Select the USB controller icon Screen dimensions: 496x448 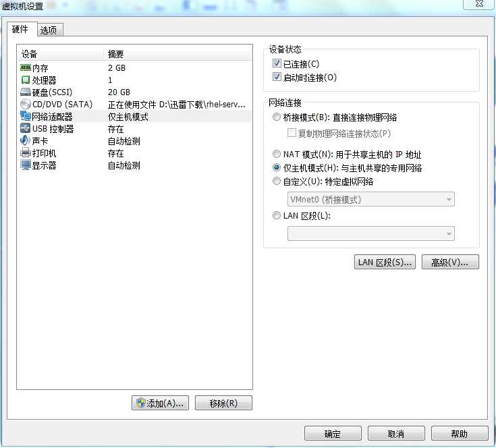click(26, 128)
